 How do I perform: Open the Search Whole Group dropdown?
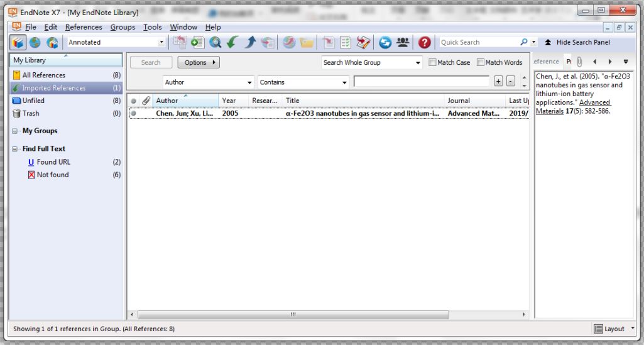click(418, 63)
